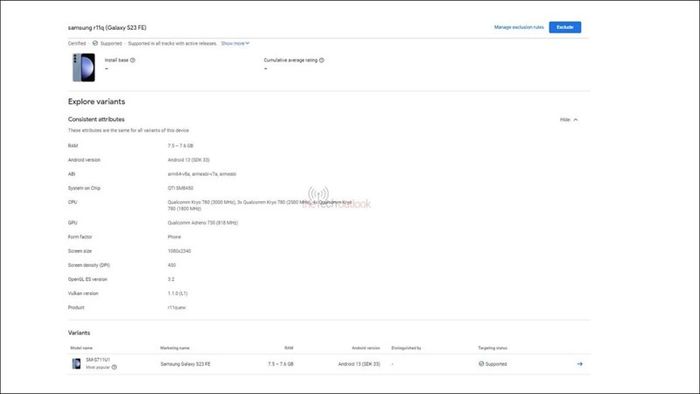The height and width of the screenshot is (394, 700).
Task: Click the SM-S711U1 model name
Action: pyautogui.click(x=98, y=360)
